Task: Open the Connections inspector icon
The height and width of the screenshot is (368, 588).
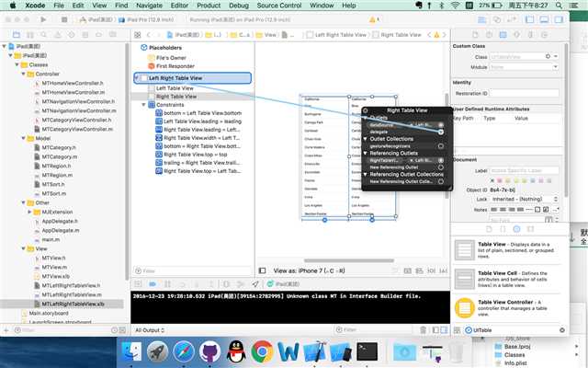Action: point(545,35)
